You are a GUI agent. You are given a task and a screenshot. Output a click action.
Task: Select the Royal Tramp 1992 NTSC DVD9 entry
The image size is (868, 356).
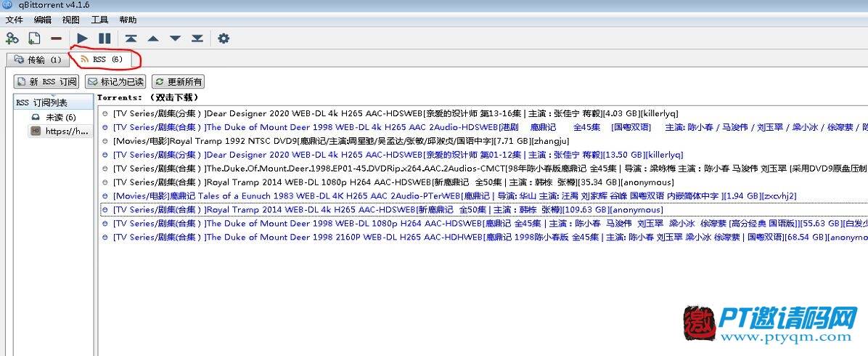click(484, 141)
